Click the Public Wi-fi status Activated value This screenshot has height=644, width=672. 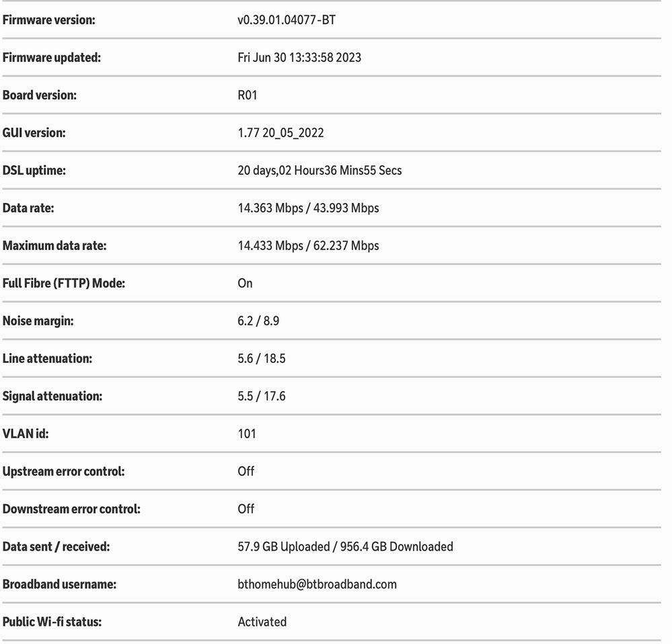tap(262, 622)
